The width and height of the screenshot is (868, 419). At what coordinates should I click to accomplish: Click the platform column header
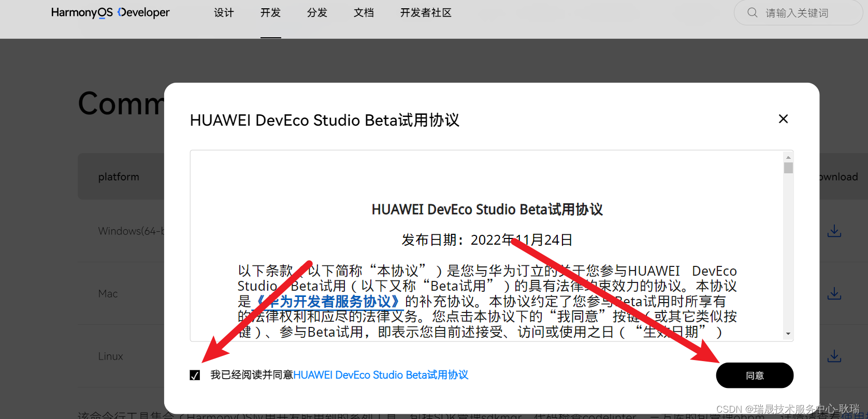[119, 177]
